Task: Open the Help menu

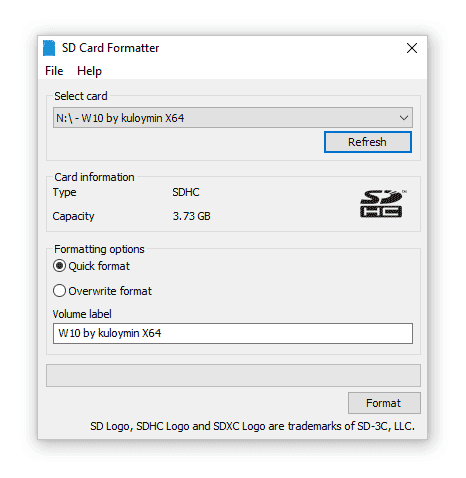Action: pyautogui.click(x=89, y=71)
